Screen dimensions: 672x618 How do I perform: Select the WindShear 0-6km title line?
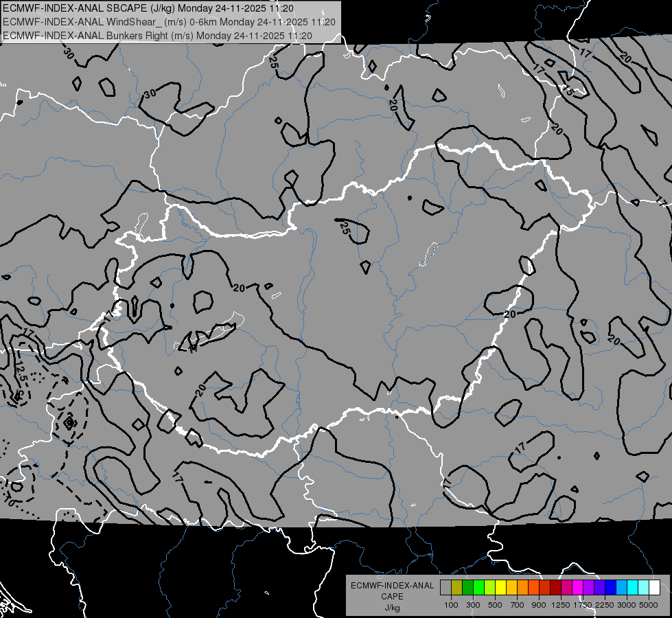click(169, 22)
